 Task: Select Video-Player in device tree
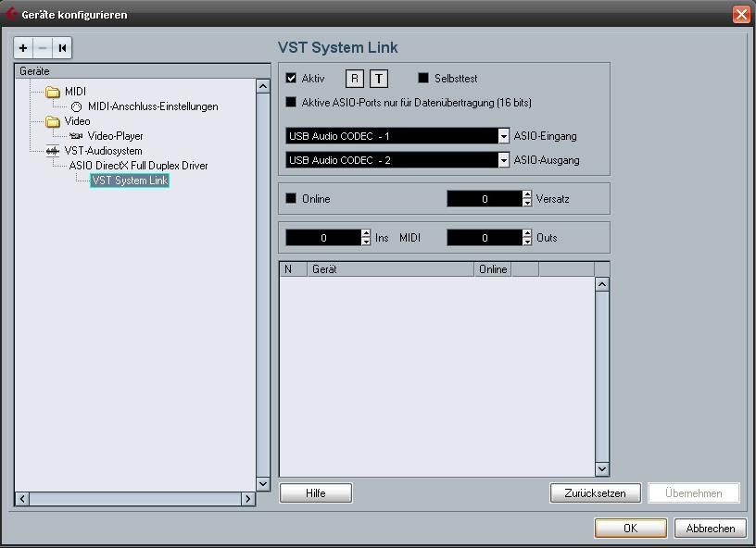pyautogui.click(x=115, y=136)
